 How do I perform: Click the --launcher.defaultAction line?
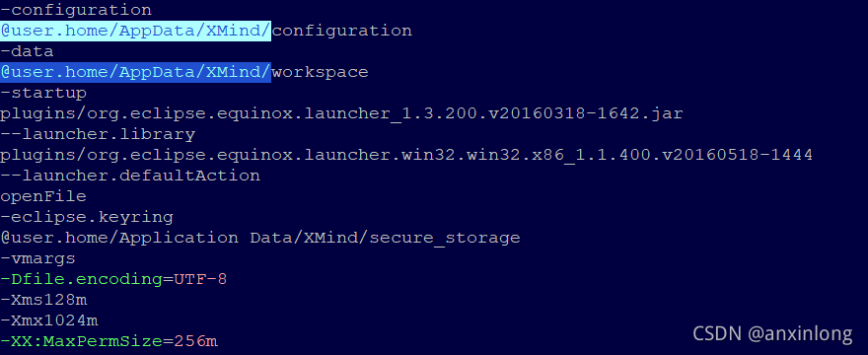point(130,177)
